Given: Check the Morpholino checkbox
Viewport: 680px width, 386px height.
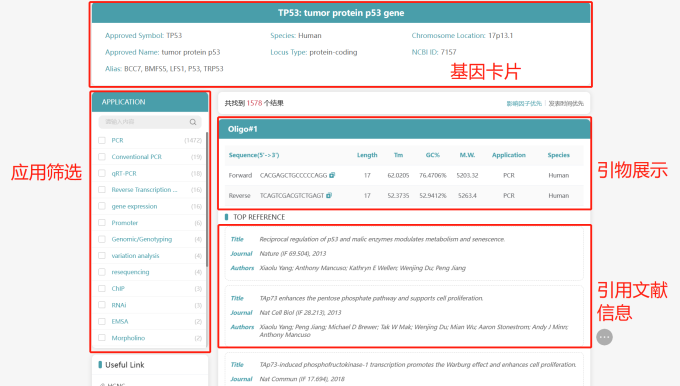Looking at the screenshot, I should pos(102,338).
